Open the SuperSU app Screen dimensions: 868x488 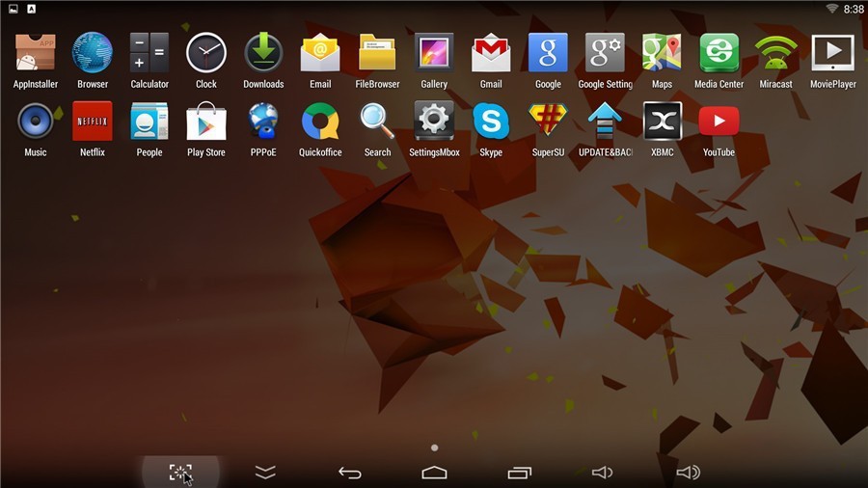(548, 120)
